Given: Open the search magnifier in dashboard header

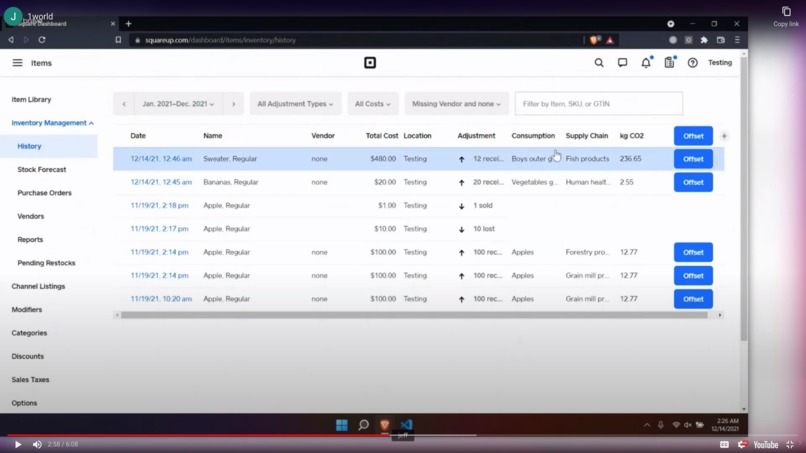Looking at the screenshot, I should [x=599, y=63].
